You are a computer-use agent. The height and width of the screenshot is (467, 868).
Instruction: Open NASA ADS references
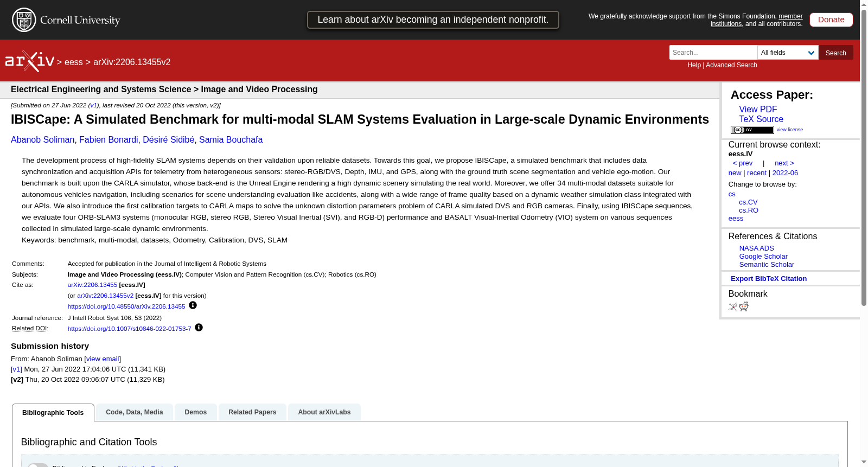[756, 248]
